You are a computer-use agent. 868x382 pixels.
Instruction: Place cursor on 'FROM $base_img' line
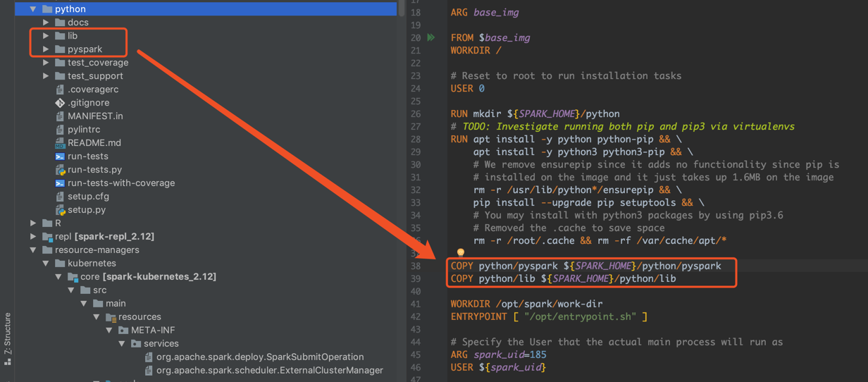pyautogui.click(x=490, y=37)
